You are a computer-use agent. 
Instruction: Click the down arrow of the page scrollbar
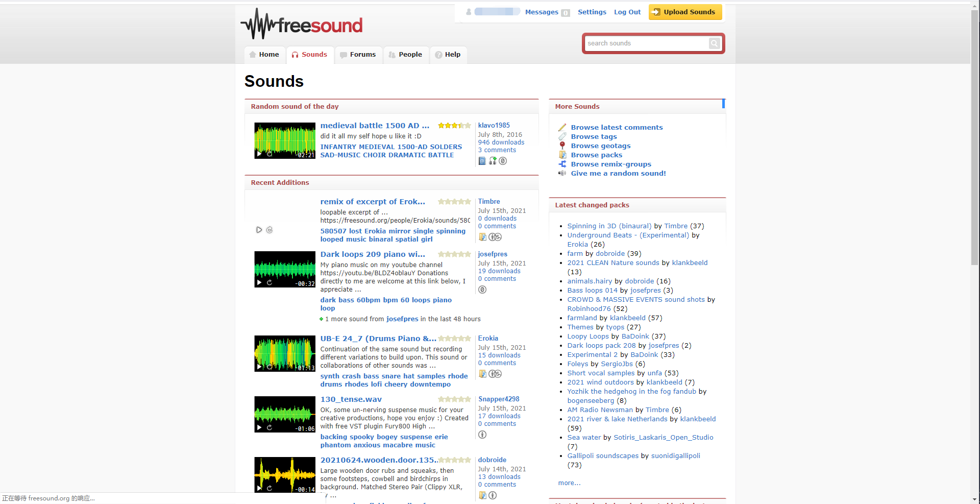point(975,499)
